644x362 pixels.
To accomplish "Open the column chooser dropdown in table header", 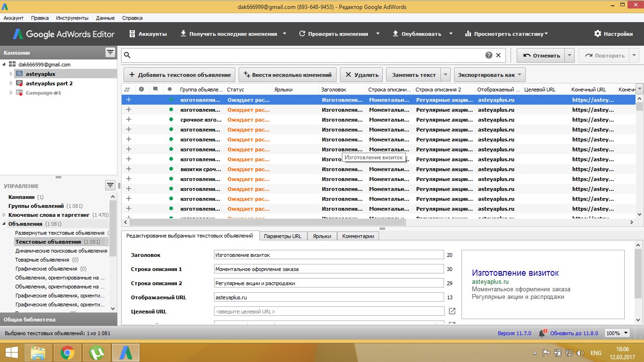I will 640,88.
